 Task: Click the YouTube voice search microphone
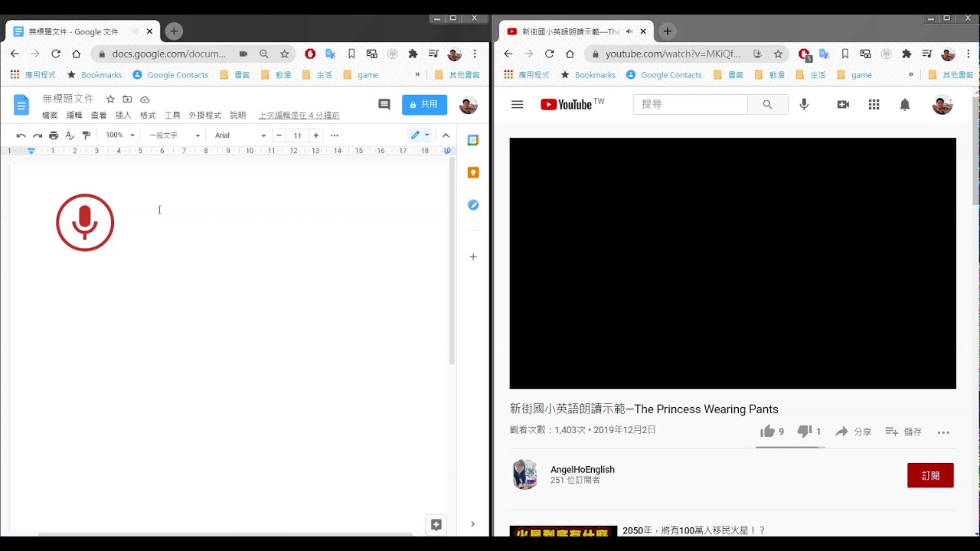point(804,105)
